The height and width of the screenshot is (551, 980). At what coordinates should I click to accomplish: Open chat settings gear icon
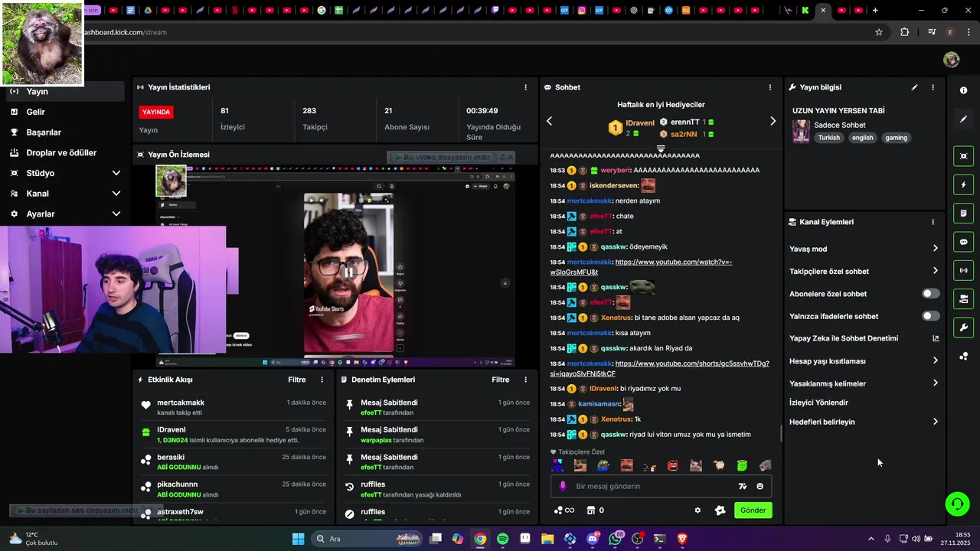click(x=697, y=510)
